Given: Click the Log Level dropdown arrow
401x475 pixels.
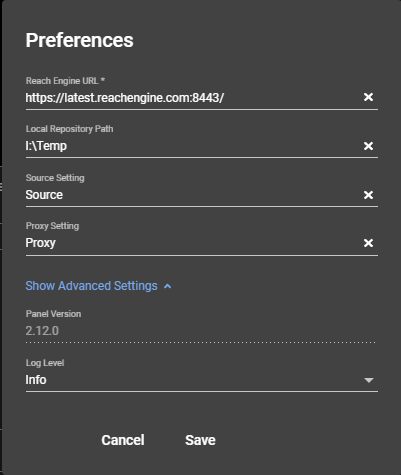Looking at the screenshot, I should point(368,380).
